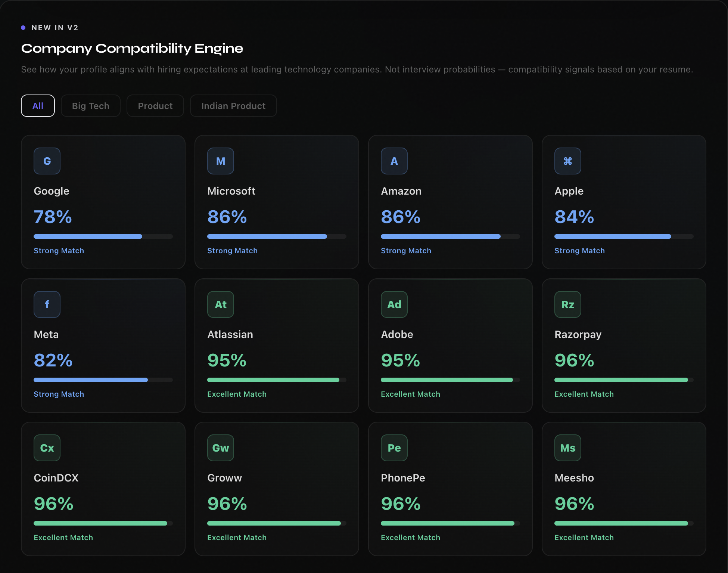
Task: Click Excellent Match label under Atlassian
Action: point(237,394)
